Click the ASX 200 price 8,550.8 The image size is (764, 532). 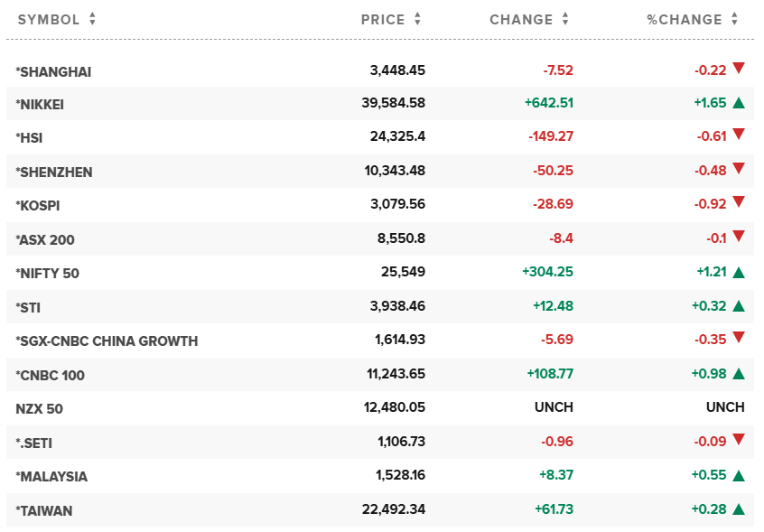coord(401,239)
